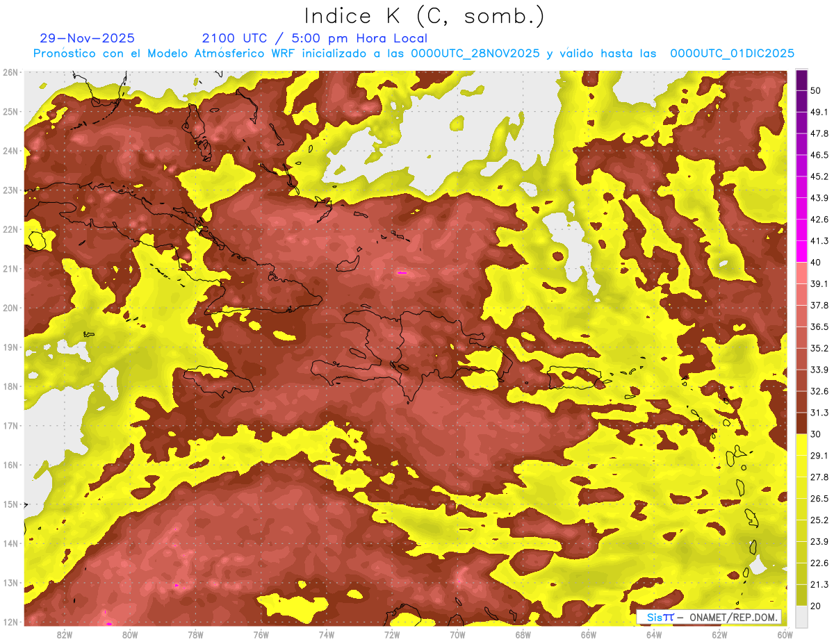Click the valid-until time "0000UTC_01DIC2025"
Viewport: 834px width, 644px height.
tap(732, 53)
